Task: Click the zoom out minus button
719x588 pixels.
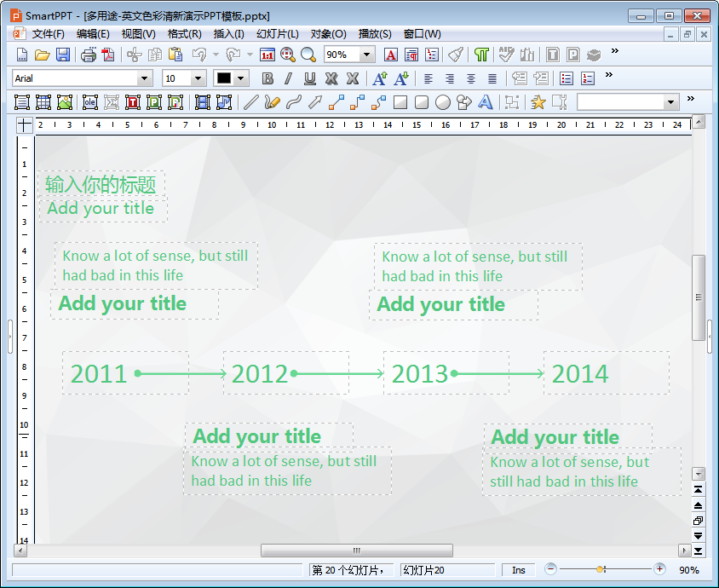Action: pos(550,569)
